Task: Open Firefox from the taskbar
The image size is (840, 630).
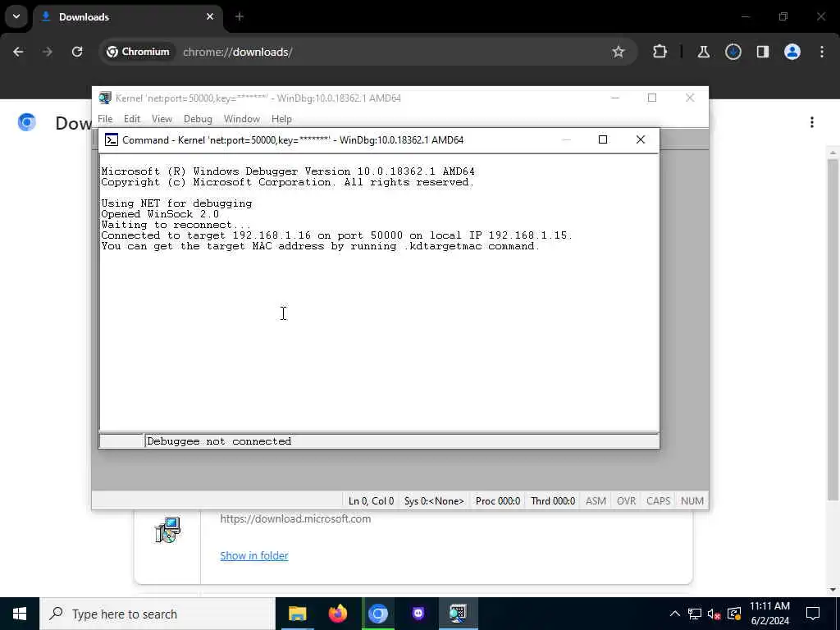Action: click(338, 614)
